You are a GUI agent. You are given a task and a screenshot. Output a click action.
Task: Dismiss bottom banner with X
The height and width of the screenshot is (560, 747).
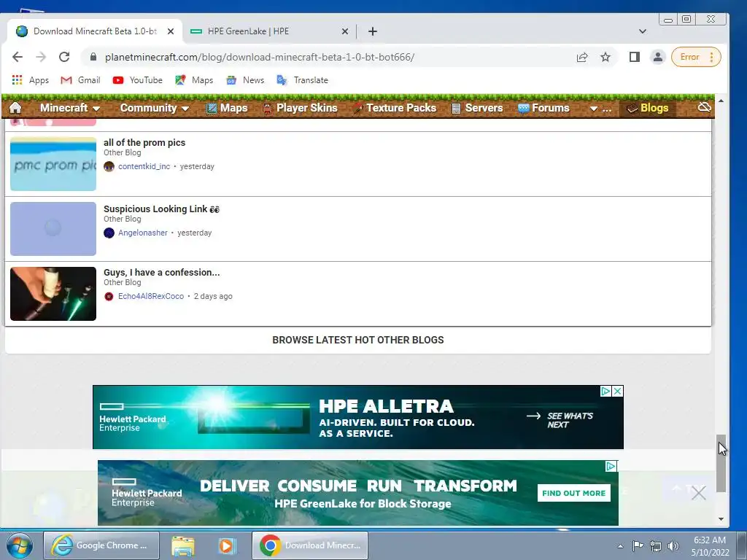click(x=698, y=493)
